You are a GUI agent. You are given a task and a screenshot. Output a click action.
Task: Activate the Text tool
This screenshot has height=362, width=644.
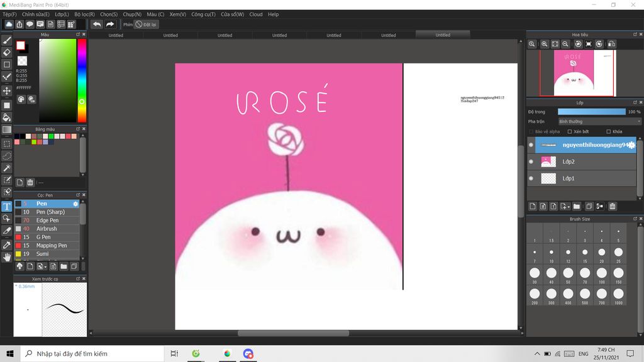click(6, 206)
